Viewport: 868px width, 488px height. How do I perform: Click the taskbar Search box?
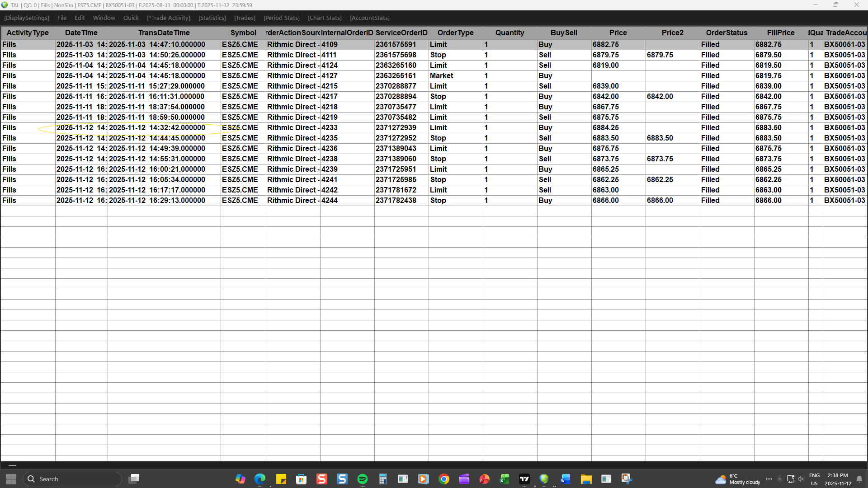(x=72, y=479)
